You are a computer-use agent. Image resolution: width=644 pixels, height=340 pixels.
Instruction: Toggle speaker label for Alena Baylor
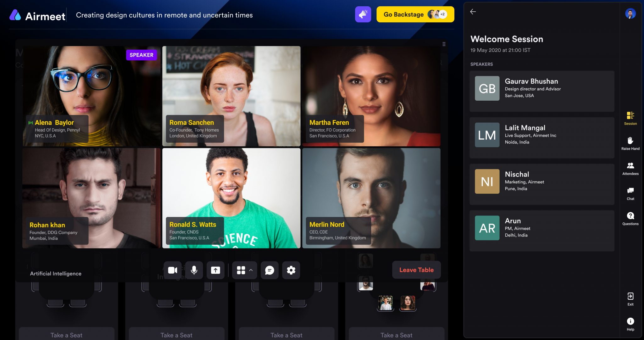[142, 54]
